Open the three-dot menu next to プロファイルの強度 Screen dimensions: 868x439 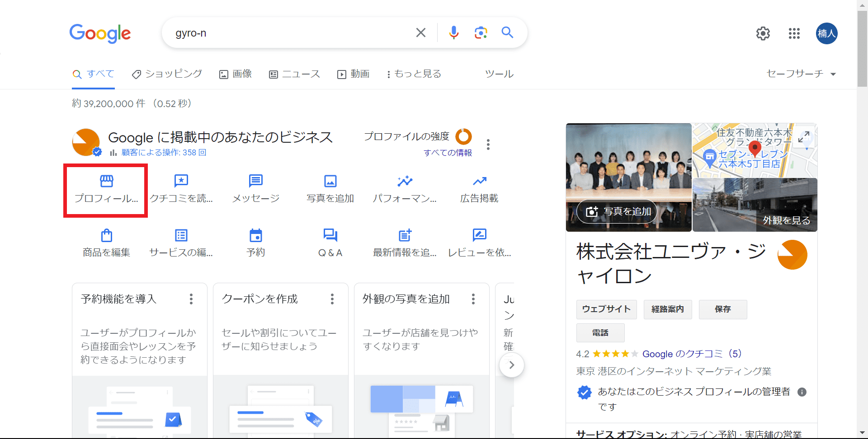[488, 145]
